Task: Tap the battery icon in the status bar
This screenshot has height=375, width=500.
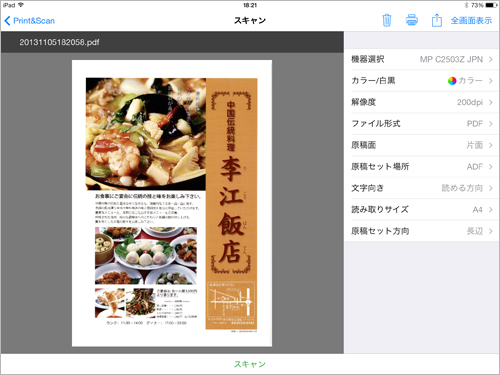Action: (x=492, y=5)
